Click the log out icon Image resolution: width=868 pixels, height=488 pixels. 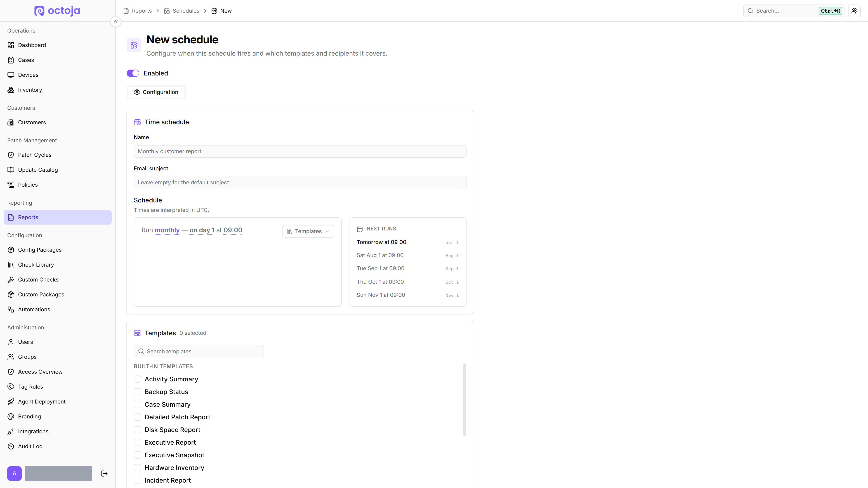pyautogui.click(x=104, y=474)
